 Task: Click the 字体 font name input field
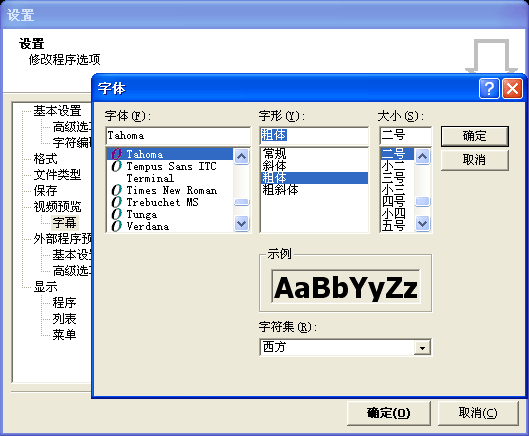pyautogui.click(x=178, y=136)
